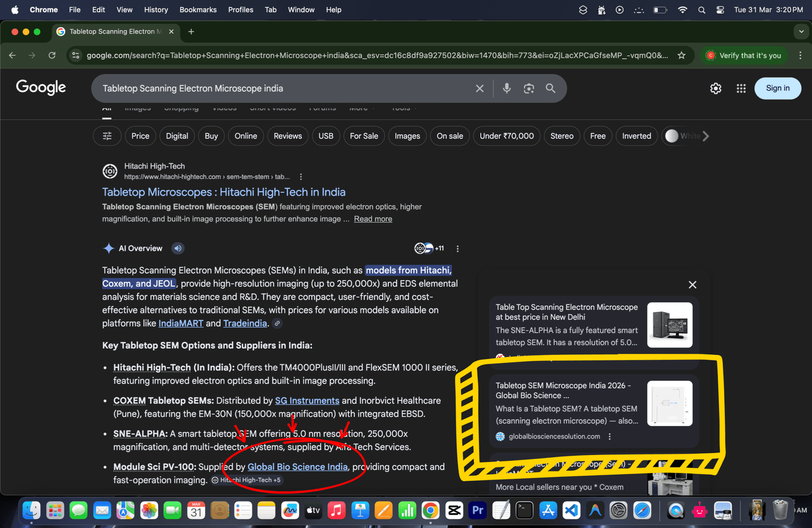Click the search query input field
The height and width of the screenshot is (528, 812).
coord(284,88)
